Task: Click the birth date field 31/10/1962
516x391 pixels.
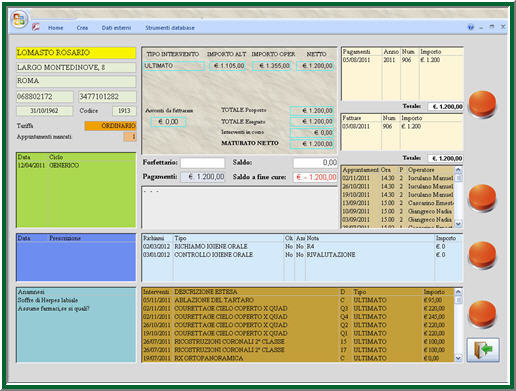Action: (44, 111)
